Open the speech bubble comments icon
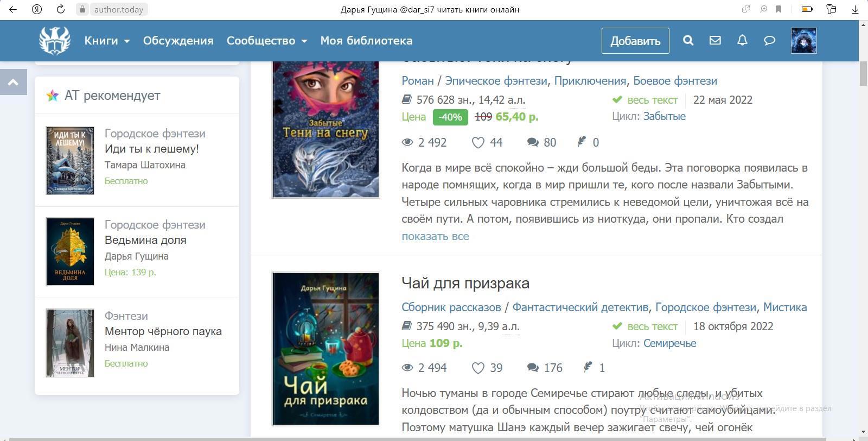Viewport: 868px width, 441px height. 769,40
